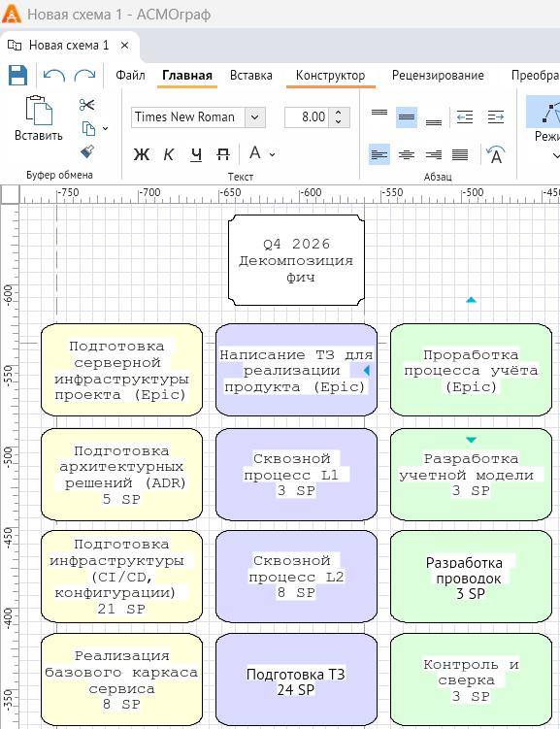Justify text across full width
Image resolution: width=560 pixels, height=729 pixels.
click(460, 154)
